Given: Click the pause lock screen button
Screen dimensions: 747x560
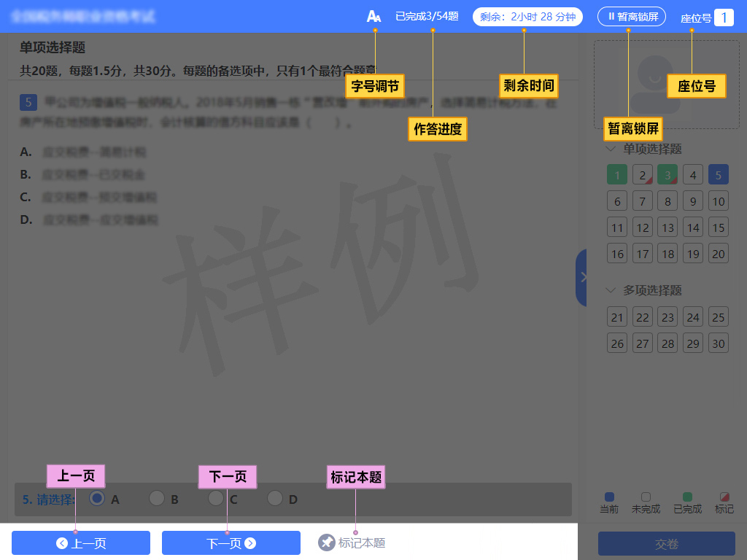Looking at the screenshot, I should coord(631,16).
